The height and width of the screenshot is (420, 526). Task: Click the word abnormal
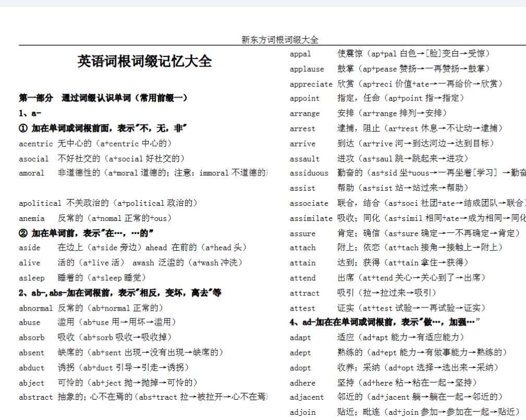coord(35,308)
